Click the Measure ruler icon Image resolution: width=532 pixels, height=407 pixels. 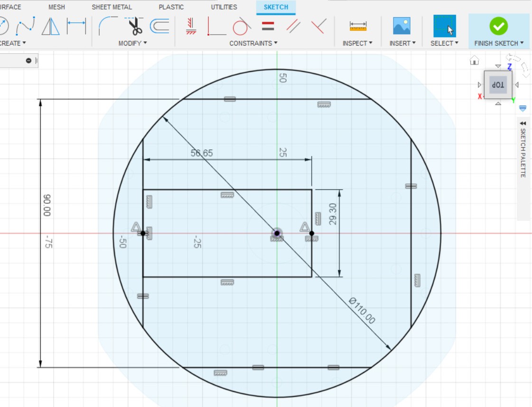pos(358,26)
